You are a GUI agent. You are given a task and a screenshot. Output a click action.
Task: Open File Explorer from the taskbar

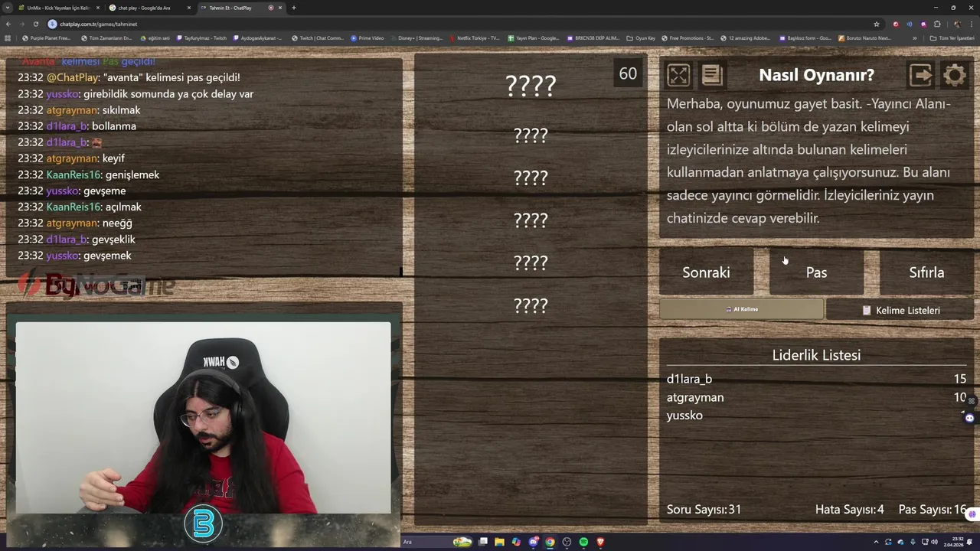(499, 542)
